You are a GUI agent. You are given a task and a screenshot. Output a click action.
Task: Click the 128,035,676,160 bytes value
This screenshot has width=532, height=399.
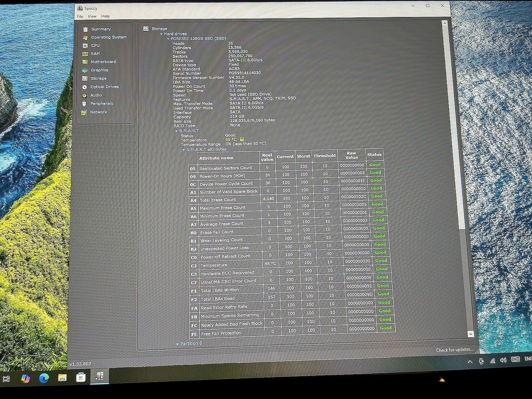(252, 120)
